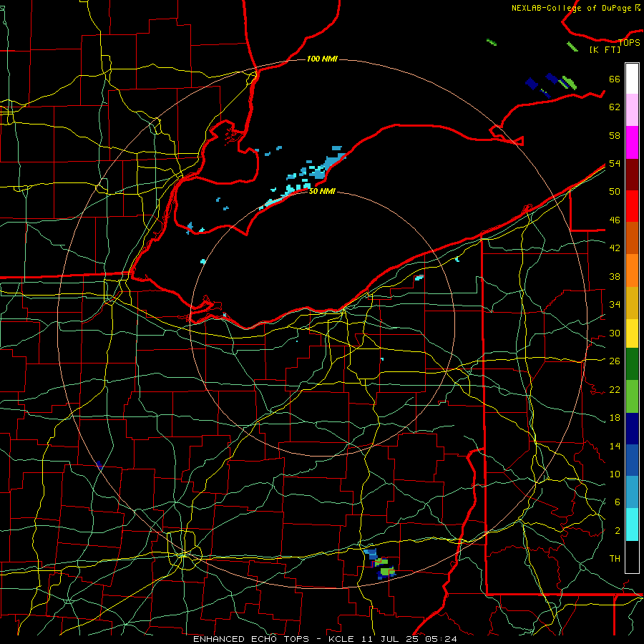Select the '38' legend value
644x644 pixels.
[x=615, y=276]
